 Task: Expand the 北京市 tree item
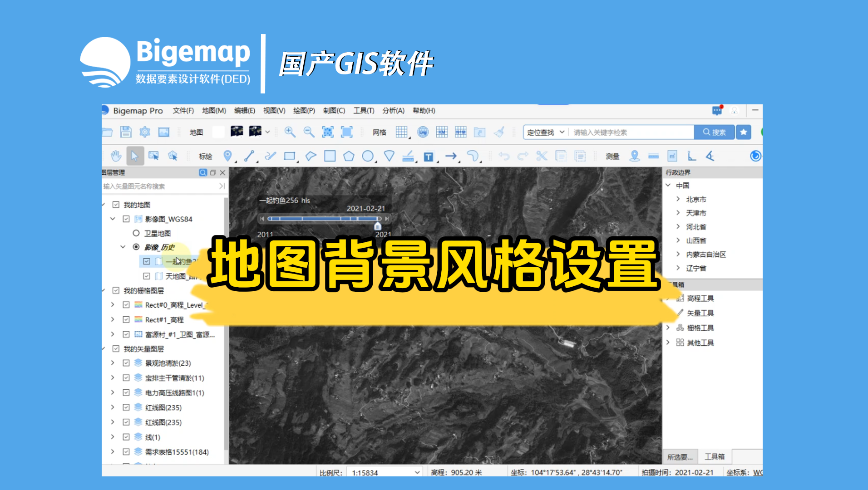pos(677,199)
